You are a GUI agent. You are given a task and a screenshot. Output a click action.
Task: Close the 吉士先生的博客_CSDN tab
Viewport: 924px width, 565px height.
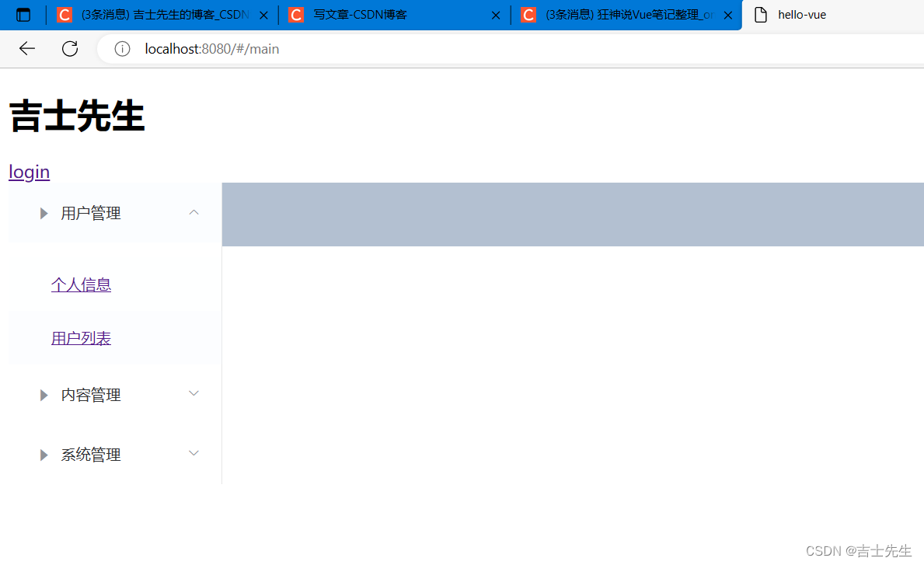(264, 16)
